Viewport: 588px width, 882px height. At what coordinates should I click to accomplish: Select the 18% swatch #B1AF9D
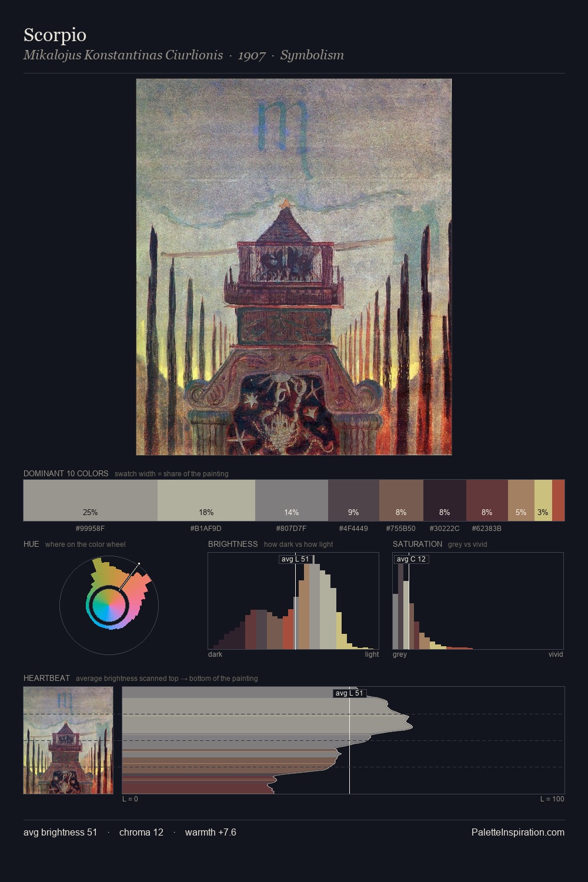pyautogui.click(x=206, y=500)
